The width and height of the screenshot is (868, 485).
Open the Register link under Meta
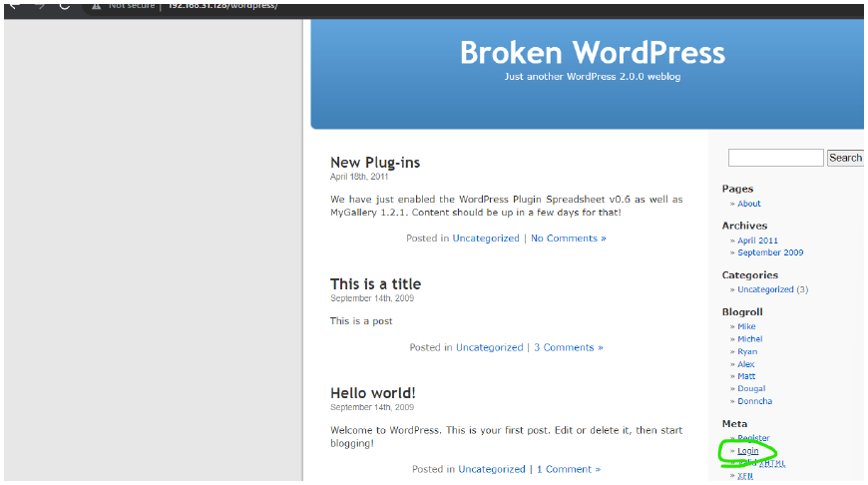pos(753,438)
